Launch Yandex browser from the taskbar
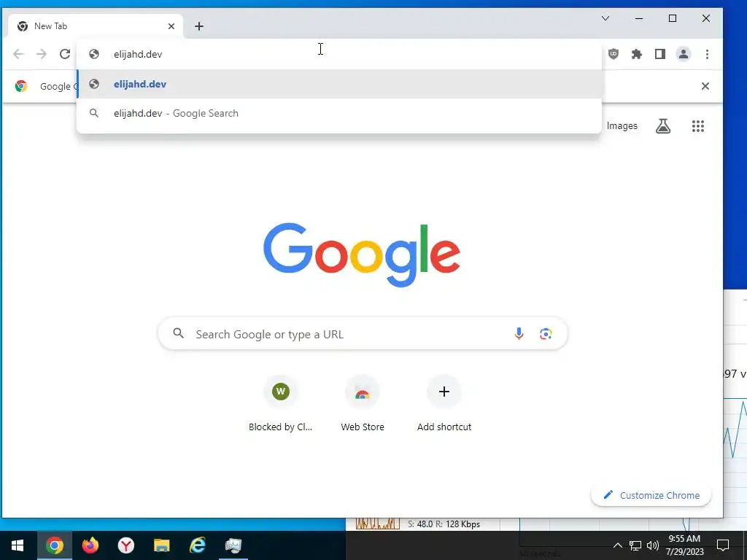The height and width of the screenshot is (560, 747). (x=125, y=545)
